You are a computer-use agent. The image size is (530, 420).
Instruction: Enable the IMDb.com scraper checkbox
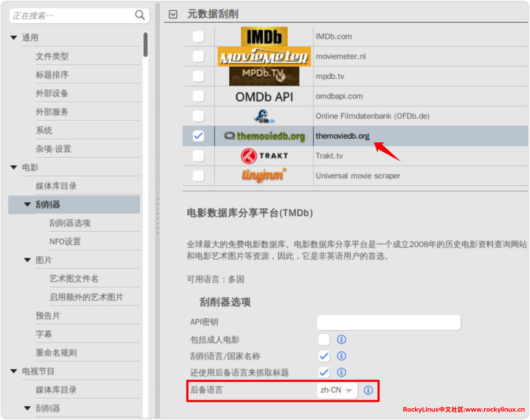pyautogui.click(x=198, y=36)
